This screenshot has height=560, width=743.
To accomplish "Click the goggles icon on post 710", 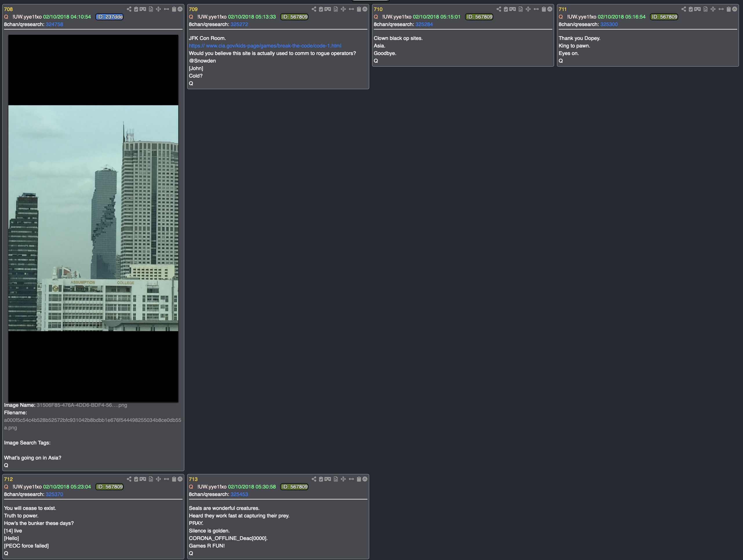I will [x=513, y=9].
